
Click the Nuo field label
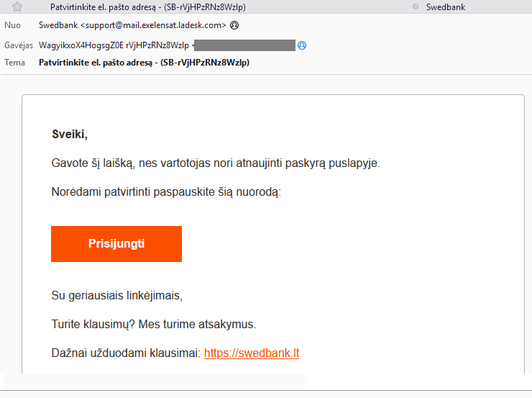point(12,25)
